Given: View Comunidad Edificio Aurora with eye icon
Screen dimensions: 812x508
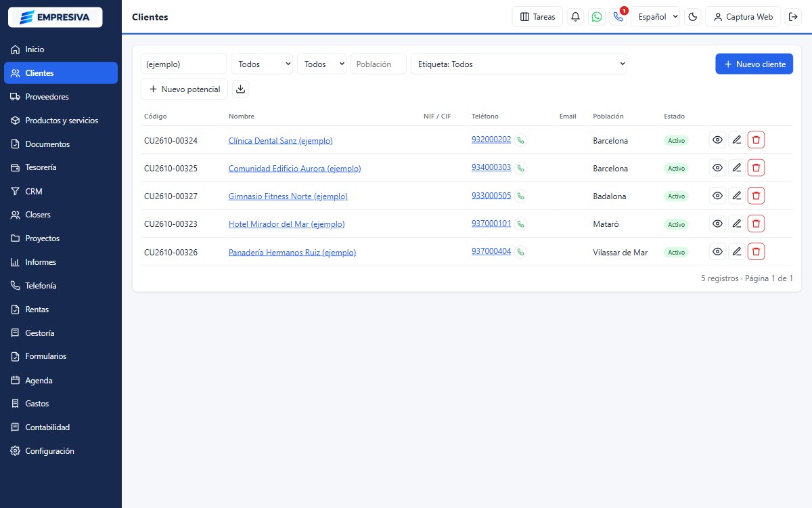Looking at the screenshot, I should (717, 168).
